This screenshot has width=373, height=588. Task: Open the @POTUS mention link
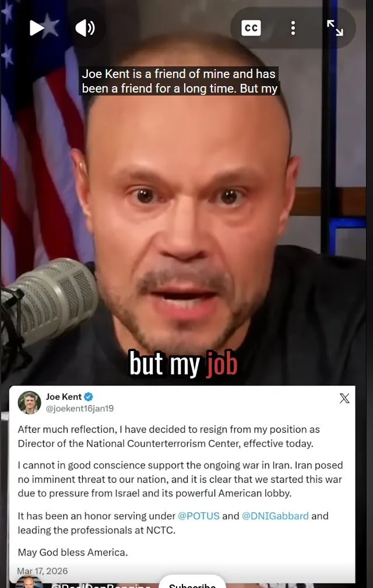pos(199,516)
